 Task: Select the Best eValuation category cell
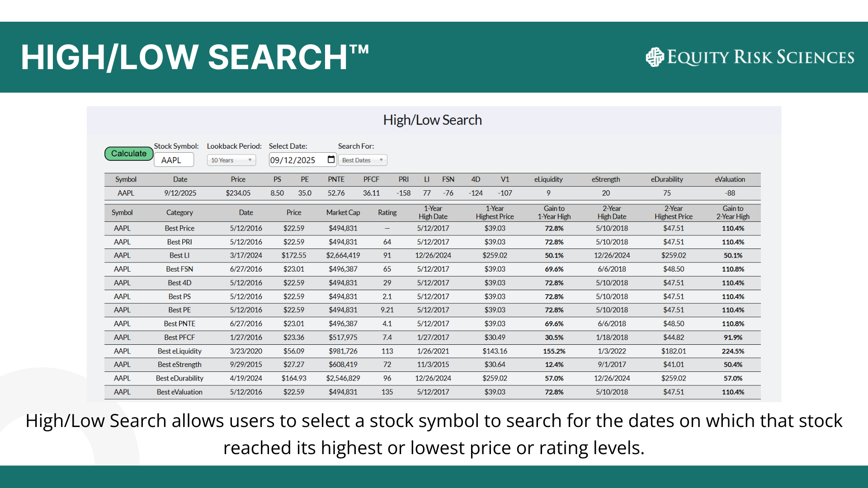[x=179, y=392]
